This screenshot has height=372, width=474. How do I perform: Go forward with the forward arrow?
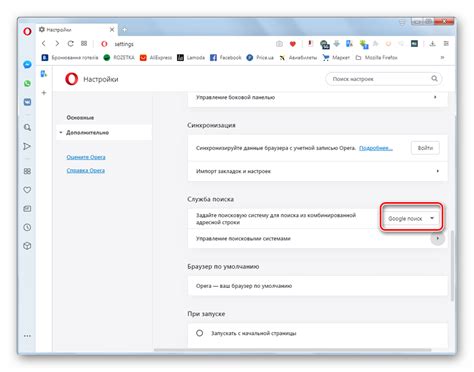point(57,44)
